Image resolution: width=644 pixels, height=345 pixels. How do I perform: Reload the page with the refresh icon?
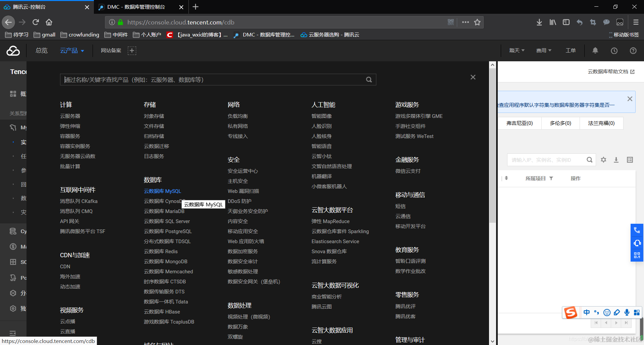click(x=36, y=22)
